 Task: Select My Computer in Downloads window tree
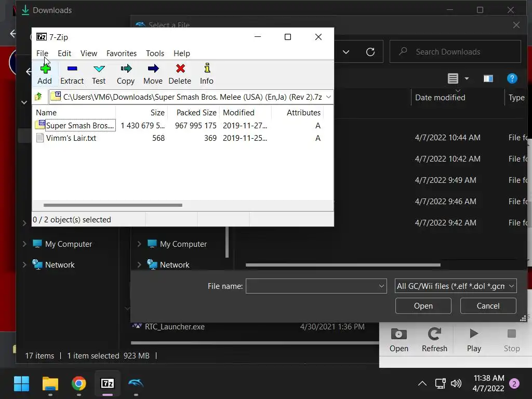coord(68,244)
